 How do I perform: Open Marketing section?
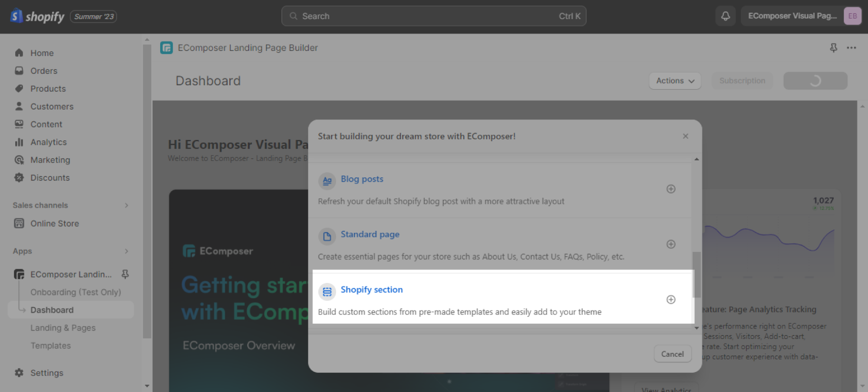(50, 160)
